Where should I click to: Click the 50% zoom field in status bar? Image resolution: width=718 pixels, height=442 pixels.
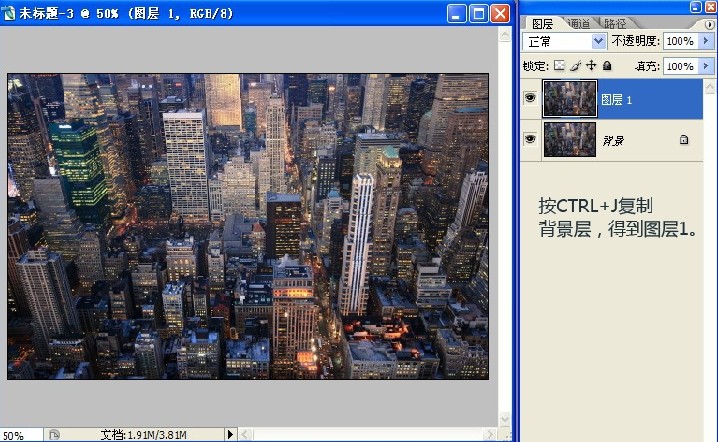[18, 435]
